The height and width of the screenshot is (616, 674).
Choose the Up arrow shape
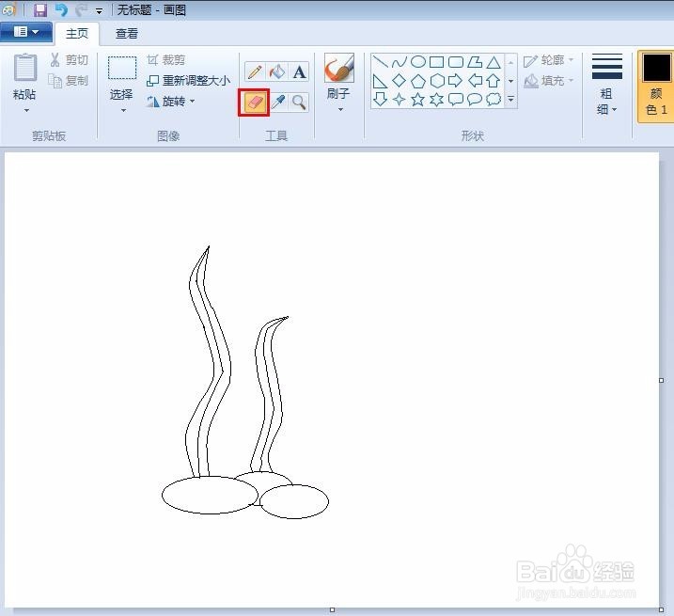pos(494,81)
